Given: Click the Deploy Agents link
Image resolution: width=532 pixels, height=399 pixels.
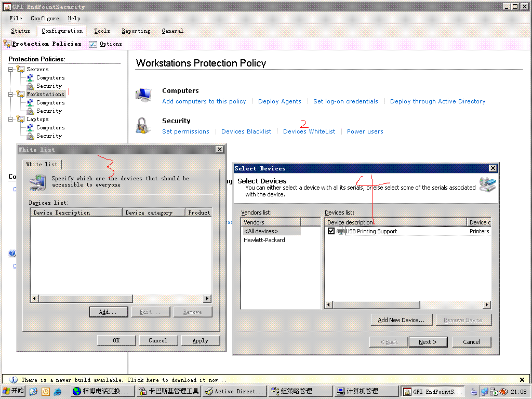Looking at the screenshot, I should coord(280,101).
